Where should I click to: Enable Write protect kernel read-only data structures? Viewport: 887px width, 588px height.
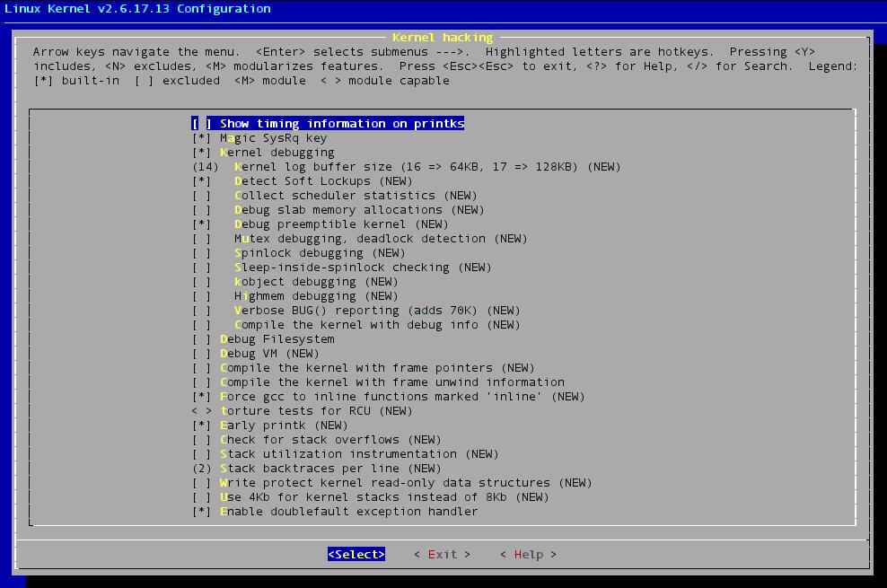point(391,483)
